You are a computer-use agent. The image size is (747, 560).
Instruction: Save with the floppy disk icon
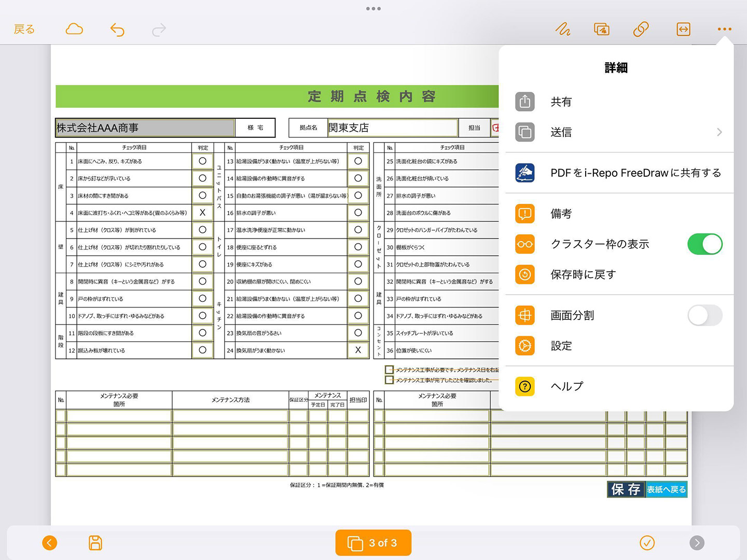[x=95, y=543]
